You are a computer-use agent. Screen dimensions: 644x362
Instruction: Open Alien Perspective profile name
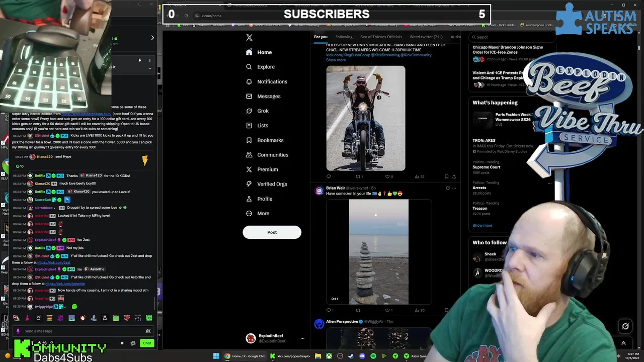coord(342,321)
